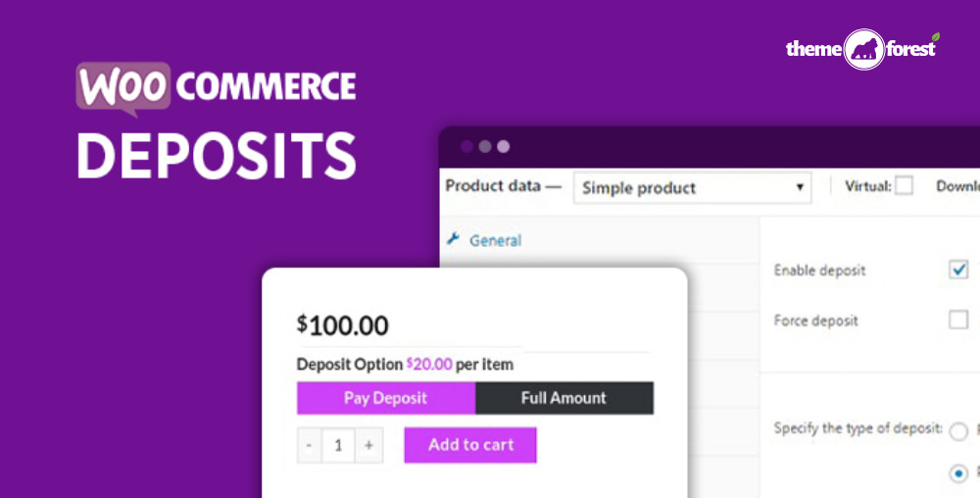The width and height of the screenshot is (980, 498).
Task: Decrease quantity with the minus button
Action: (310, 445)
